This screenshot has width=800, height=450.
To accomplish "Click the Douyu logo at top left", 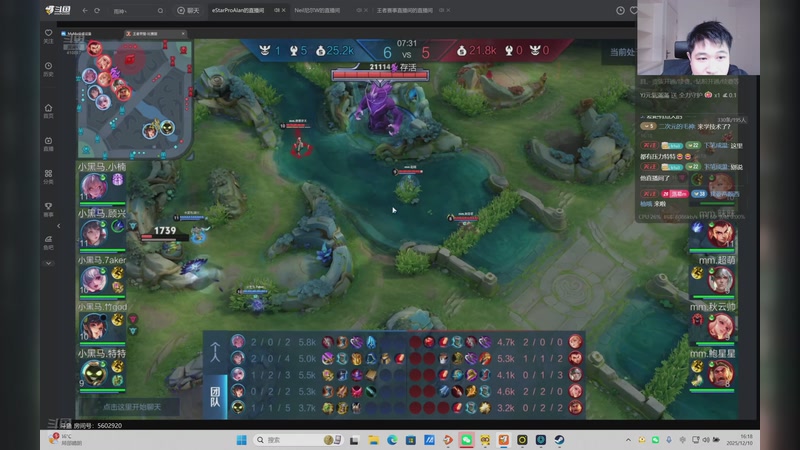I will tap(58, 10).
